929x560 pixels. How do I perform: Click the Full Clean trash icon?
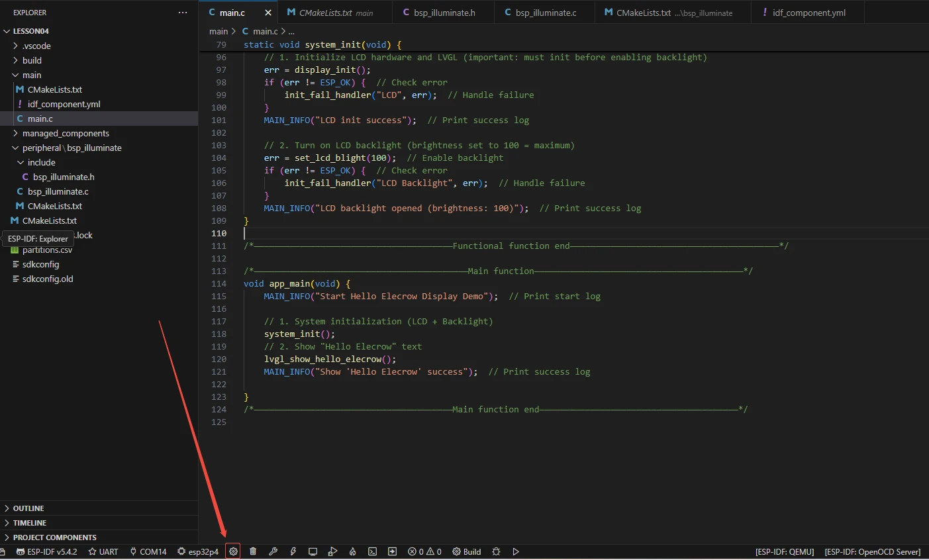(253, 551)
